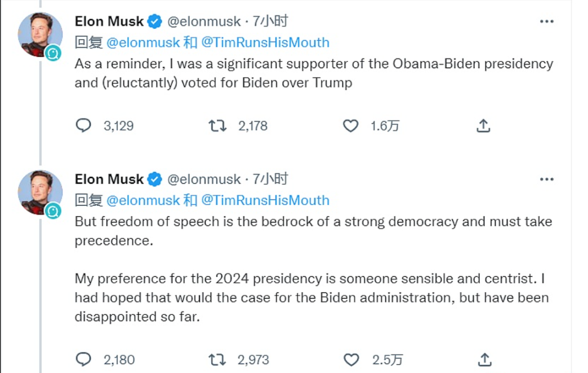Share the first Elon Musk tweet
This screenshot has height=373, width=588.
[x=483, y=126]
